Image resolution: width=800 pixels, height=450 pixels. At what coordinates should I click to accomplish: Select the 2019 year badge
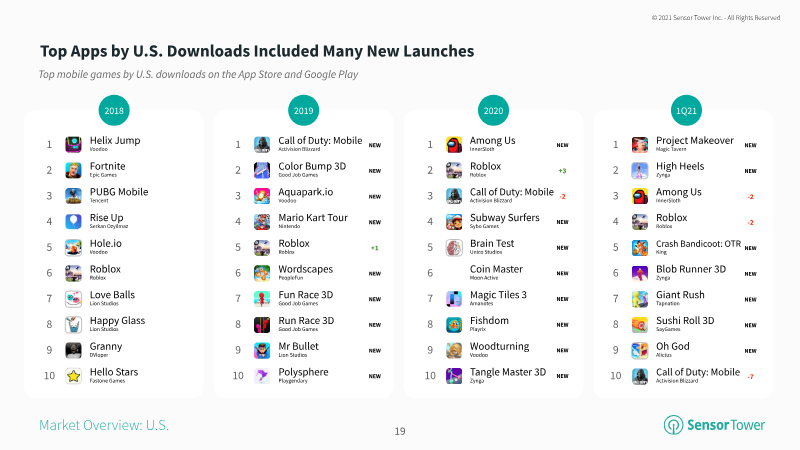tap(304, 110)
